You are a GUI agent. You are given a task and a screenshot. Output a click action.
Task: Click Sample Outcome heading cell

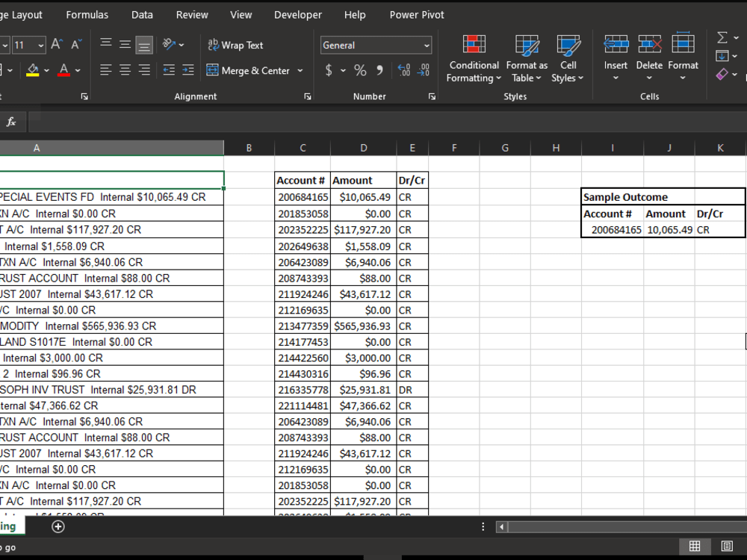pos(663,196)
